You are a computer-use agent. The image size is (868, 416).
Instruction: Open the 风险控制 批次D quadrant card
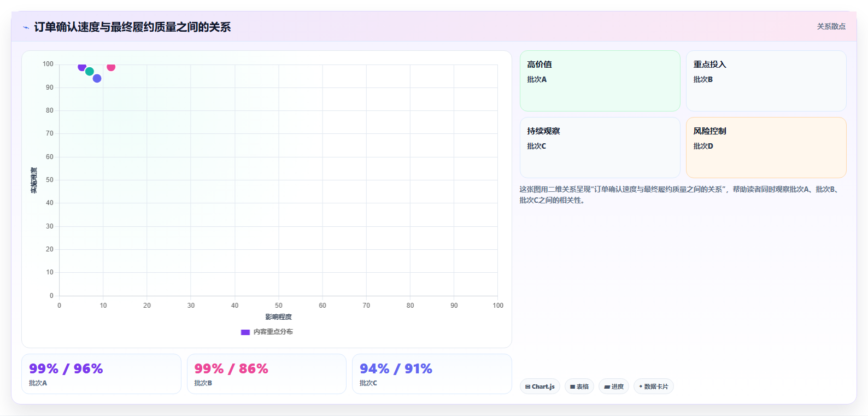[x=766, y=148]
